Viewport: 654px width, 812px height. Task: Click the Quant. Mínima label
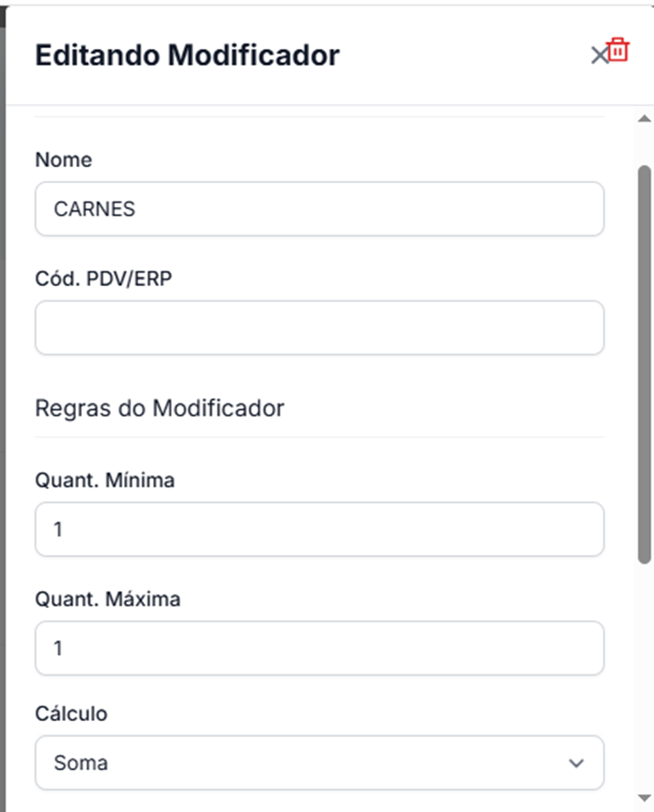pyautogui.click(x=105, y=481)
